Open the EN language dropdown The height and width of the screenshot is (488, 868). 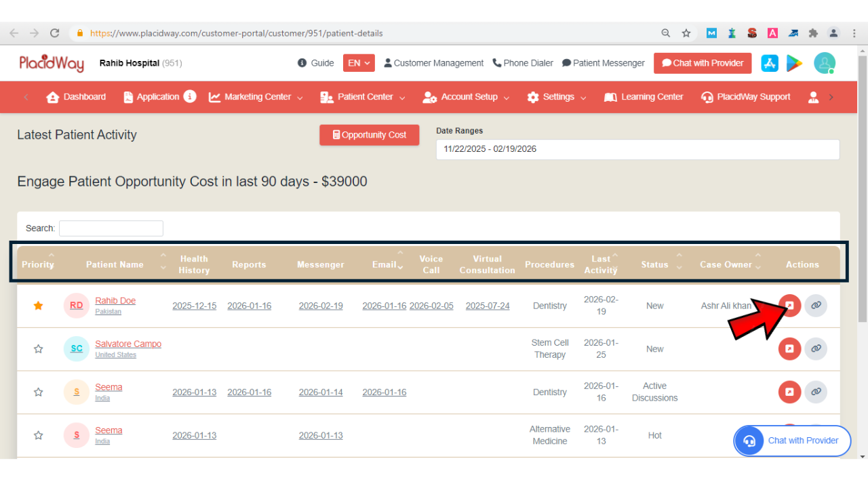[x=359, y=63]
